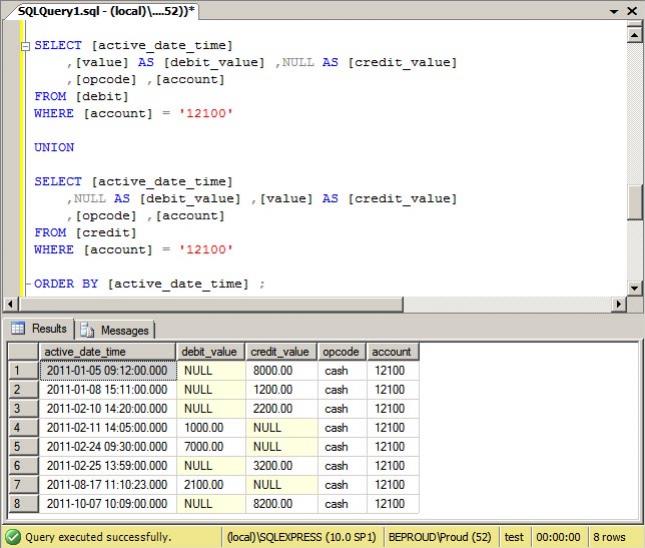
Task: Open the active files dropdown arrow
Action: coord(613,10)
